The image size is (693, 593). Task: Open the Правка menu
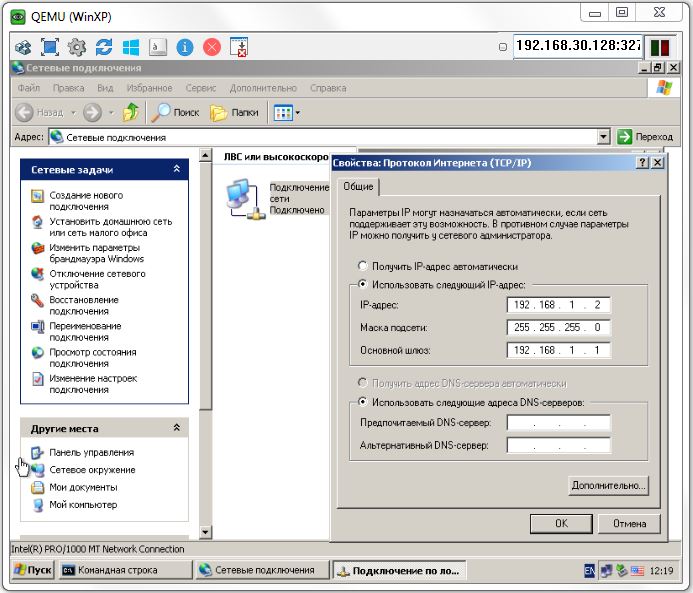click(69, 88)
